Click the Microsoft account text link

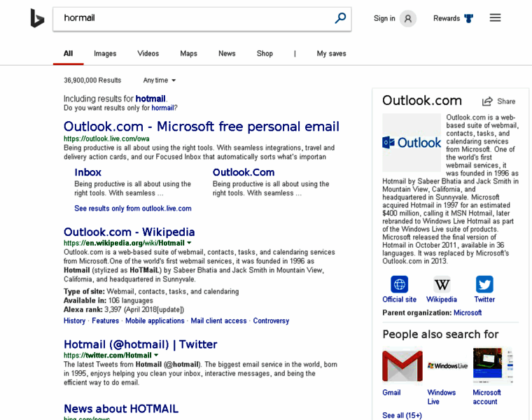tap(486, 397)
